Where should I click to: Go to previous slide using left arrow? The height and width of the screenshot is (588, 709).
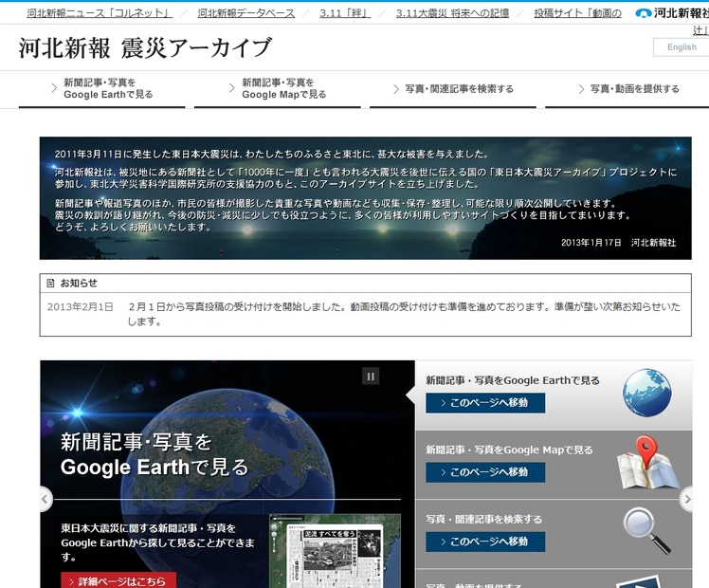coord(45,500)
